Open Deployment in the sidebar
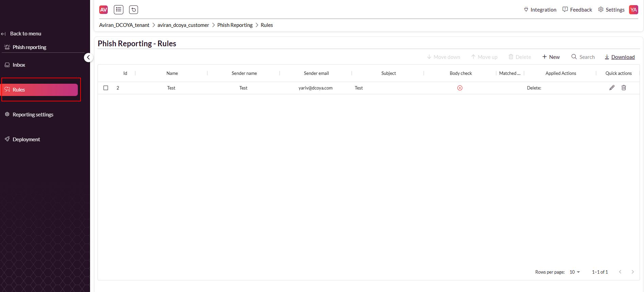 [x=26, y=140]
